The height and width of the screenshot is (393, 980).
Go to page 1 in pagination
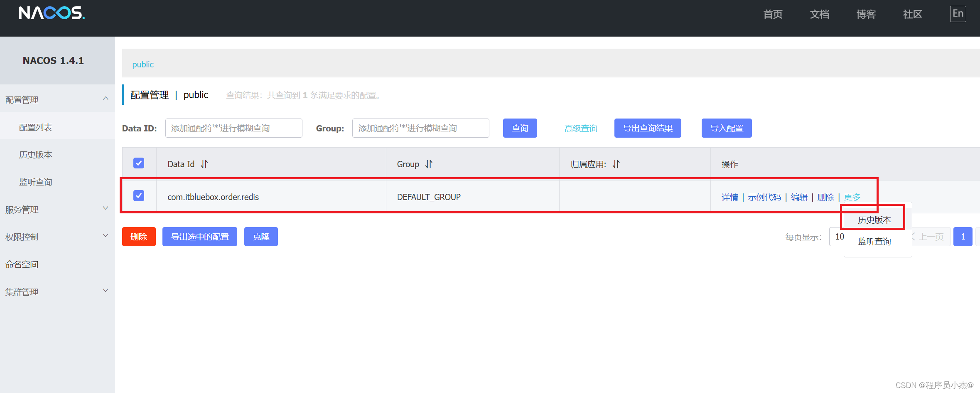(963, 237)
